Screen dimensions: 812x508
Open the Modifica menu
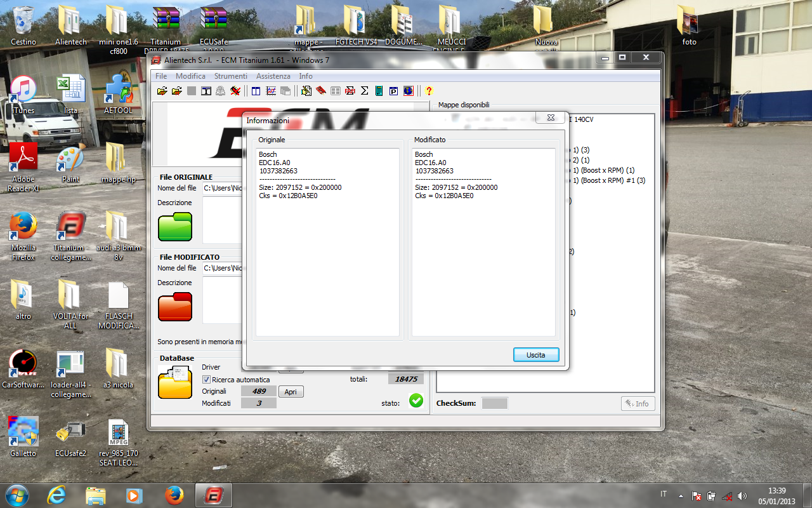(190, 76)
